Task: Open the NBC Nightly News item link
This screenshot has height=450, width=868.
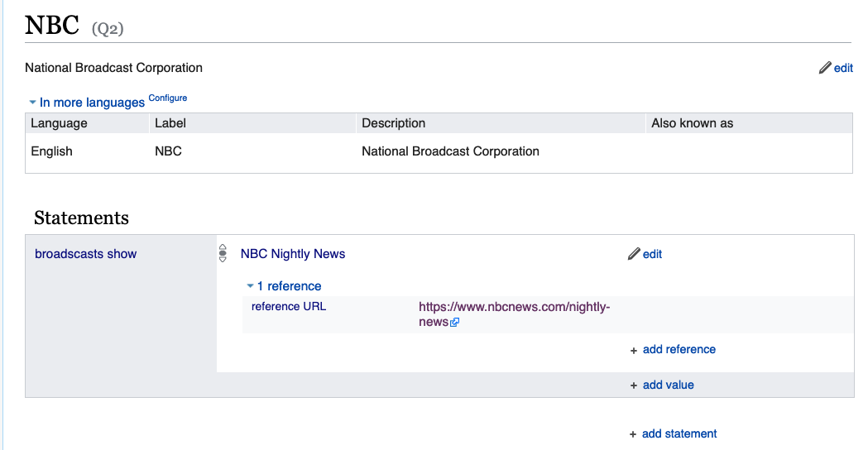Action: 293,253
